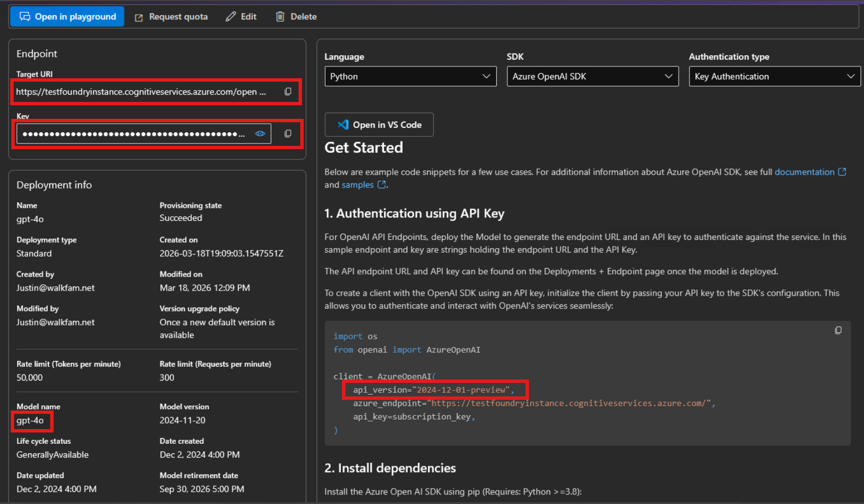This screenshot has height=504, width=864.
Task: Reveal the hidden Key with eye icon
Action: point(260,133)
